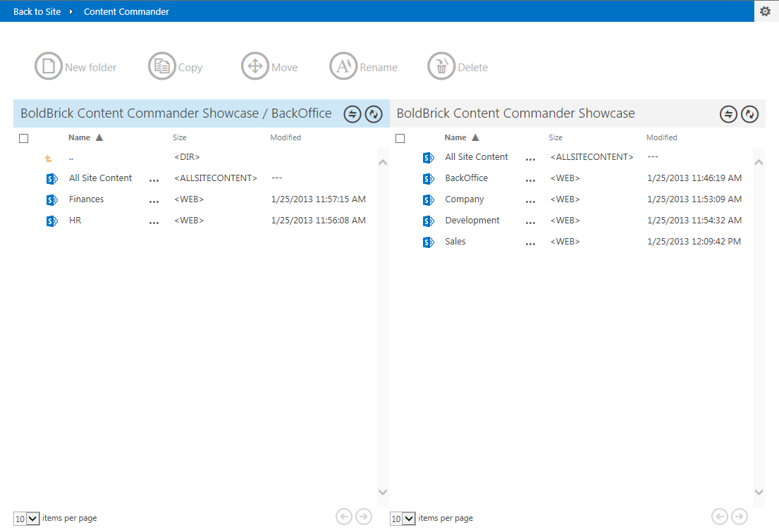
Task: Tick select-all checkbox in Showcase root pane
Action: pos(400,139)
